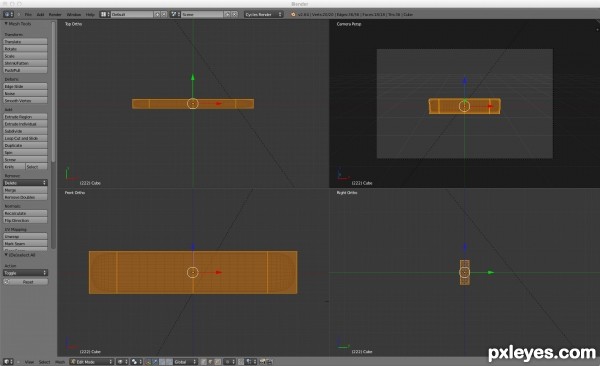Select edge select mode icon
The height and width of the screenshot is (366, 600).
[x=211, y=361]
